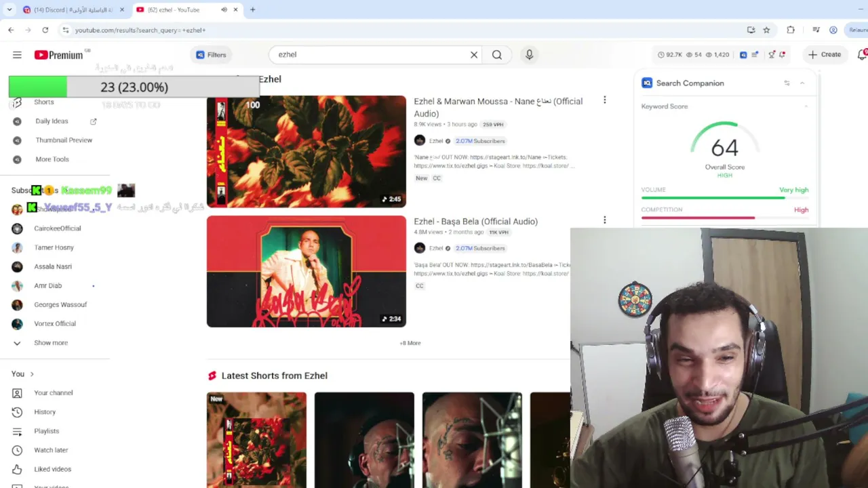
Task: Click the Search Companion IQ logo
Action: [647, 83]
